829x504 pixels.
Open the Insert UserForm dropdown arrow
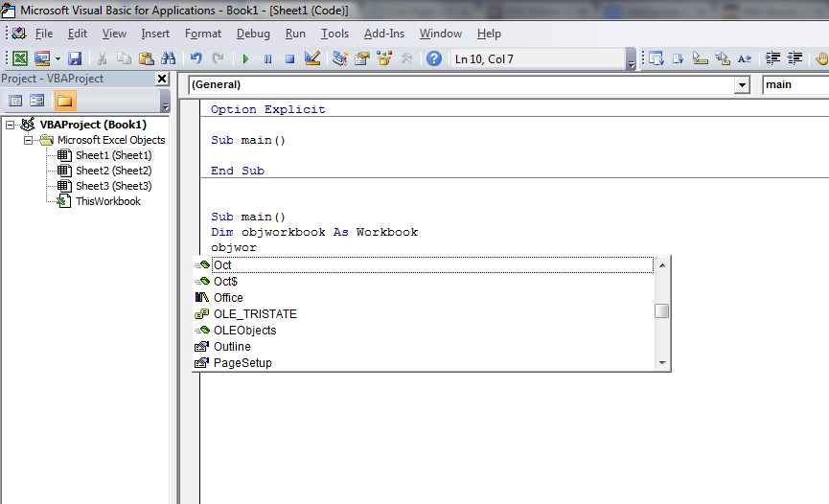click(58, 58)
